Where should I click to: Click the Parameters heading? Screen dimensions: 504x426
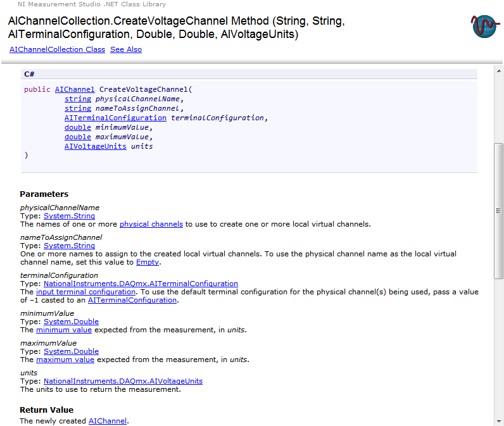(x=44, y=194)
